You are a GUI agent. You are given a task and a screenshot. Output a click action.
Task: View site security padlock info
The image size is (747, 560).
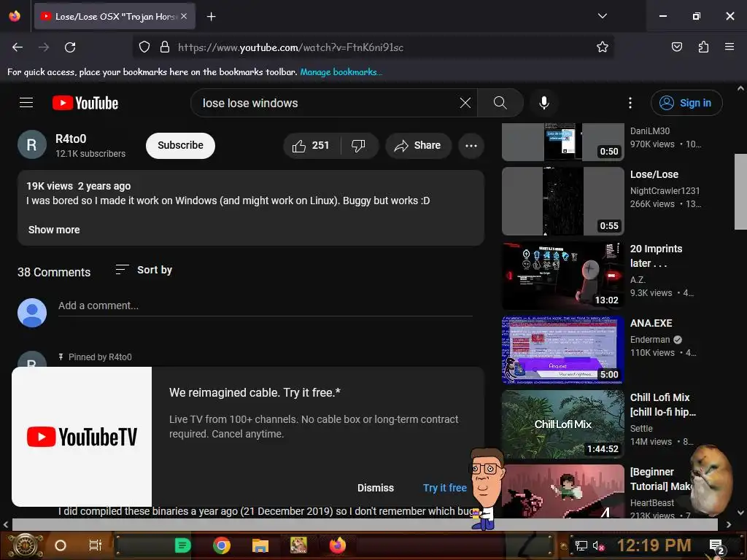click(x=165, y=47)
